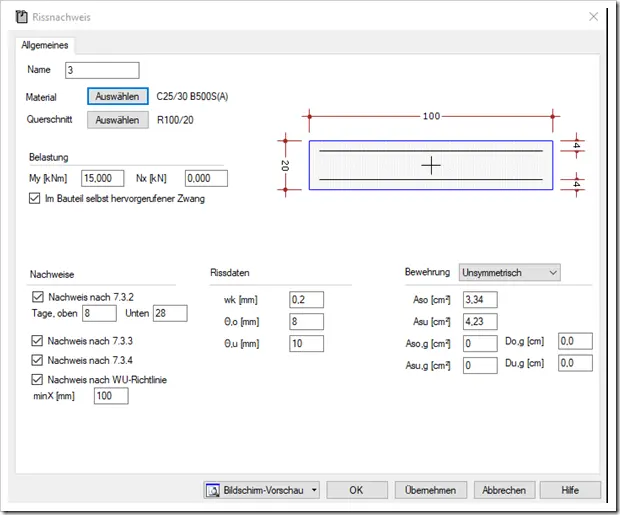Click the Nx [kN] input field
620x515 pixels.
pyautogui.click(x=206, y=178)
